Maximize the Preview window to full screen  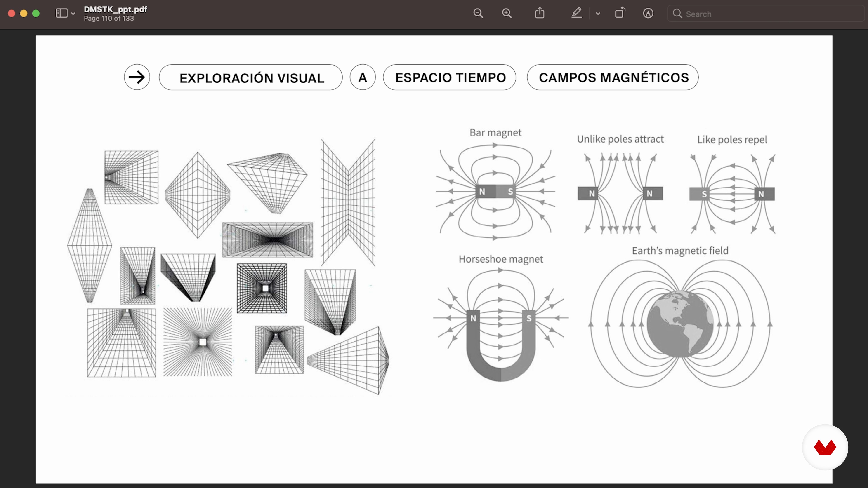36,14
